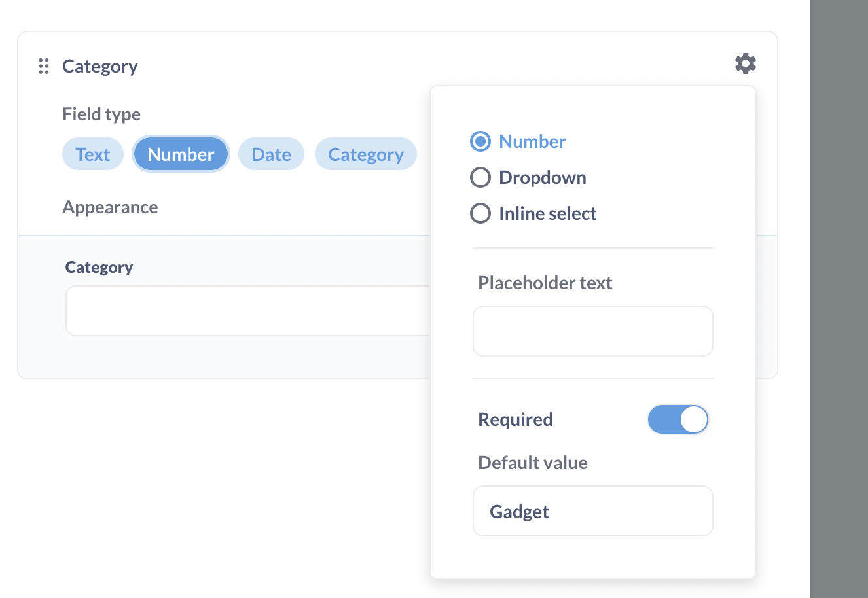Select the Dropdown appearance radio option

click(480, 177)
